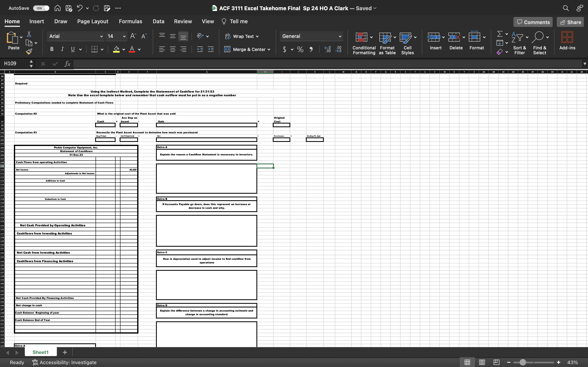Open the Arial font name dropdown
This screenshot has width=588, height=367.
point(101,36)
